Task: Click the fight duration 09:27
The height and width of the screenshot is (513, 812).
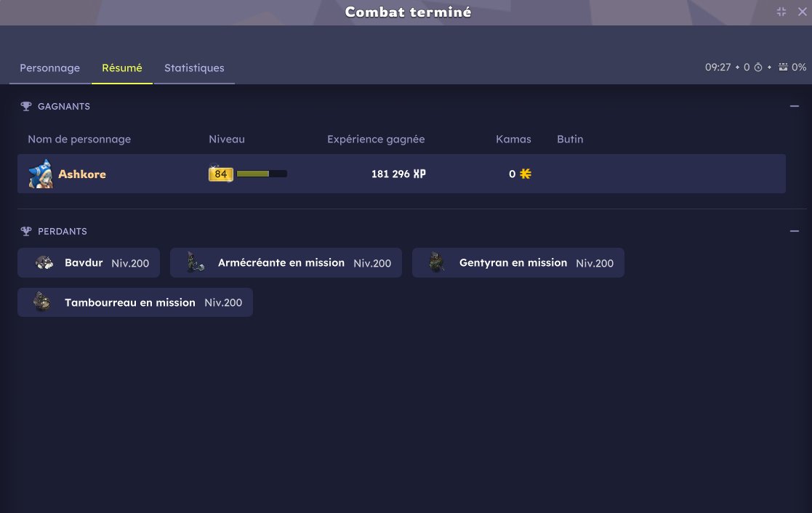Action: (x=717, y=68)
